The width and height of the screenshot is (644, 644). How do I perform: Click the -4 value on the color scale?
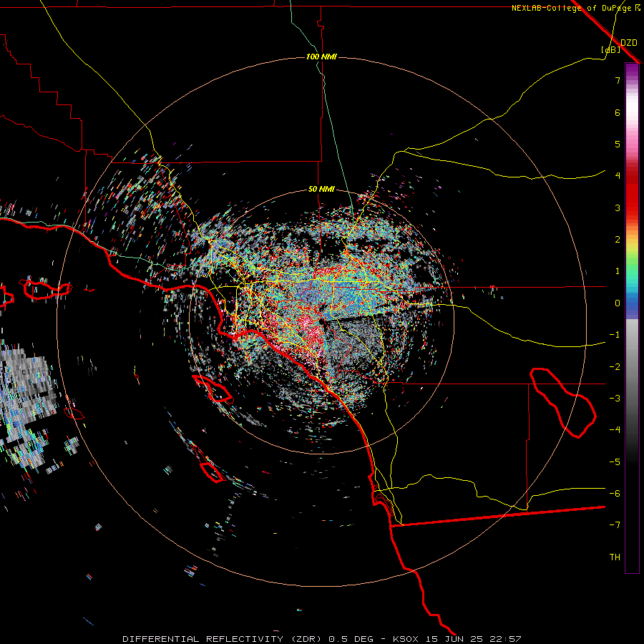pyautogui.click(x=615, y=430)
